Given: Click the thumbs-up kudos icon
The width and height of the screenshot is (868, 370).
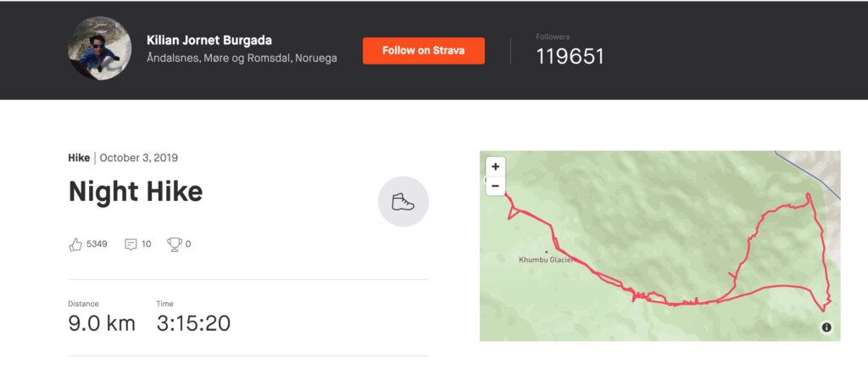Looking at the screenshot, I should click(x=75, y=244).
